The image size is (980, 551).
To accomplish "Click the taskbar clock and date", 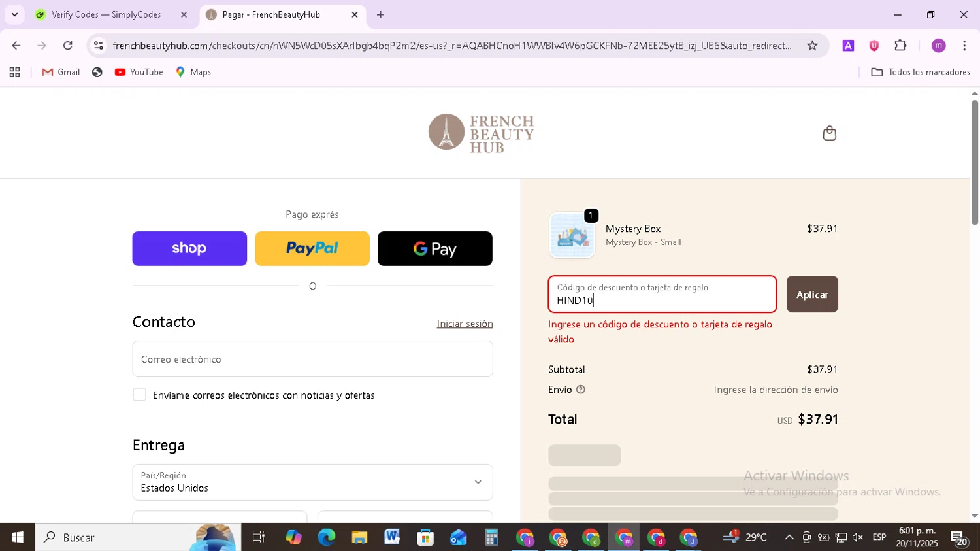I will (x=917, y=537).
